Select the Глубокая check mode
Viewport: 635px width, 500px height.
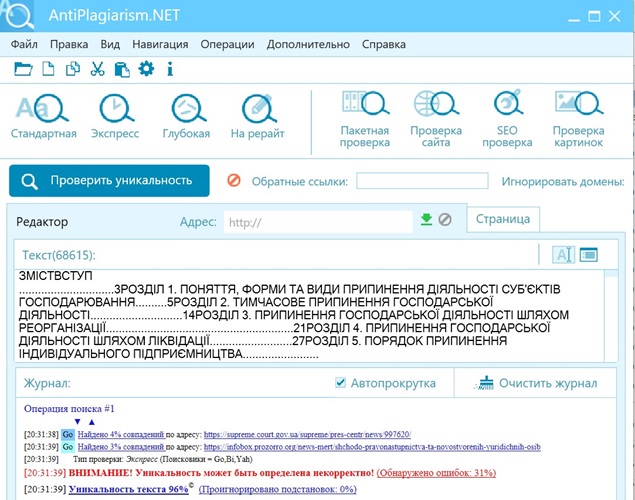[186, 117]
